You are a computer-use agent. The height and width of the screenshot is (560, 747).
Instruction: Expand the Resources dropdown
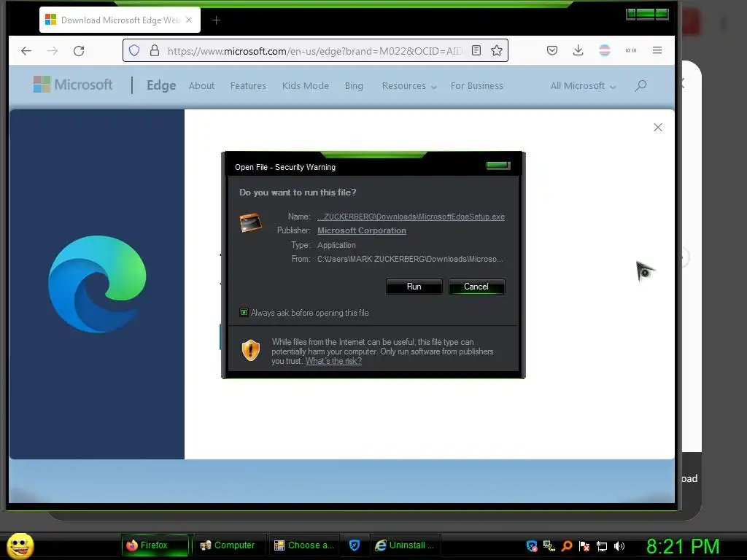(409, 86)
